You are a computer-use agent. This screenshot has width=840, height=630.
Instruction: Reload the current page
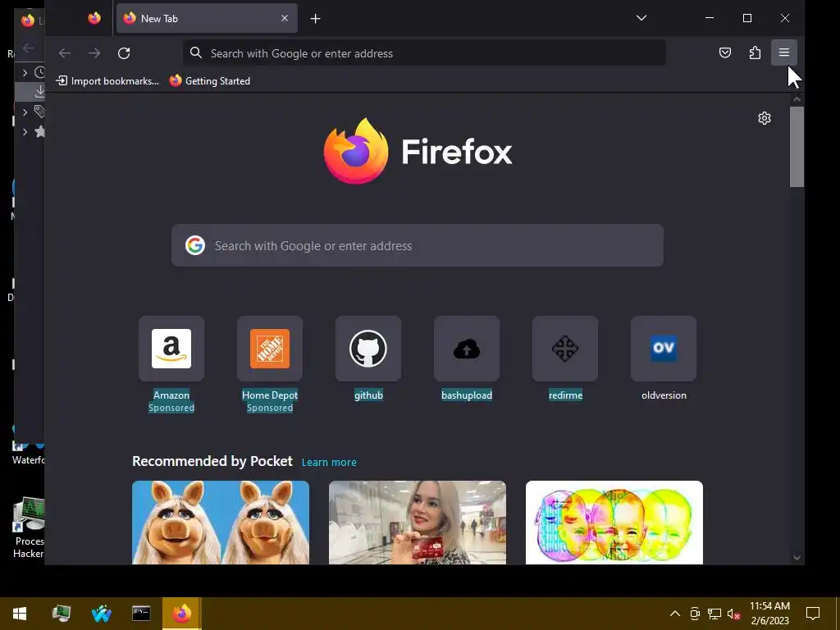(x=124, y=53)
